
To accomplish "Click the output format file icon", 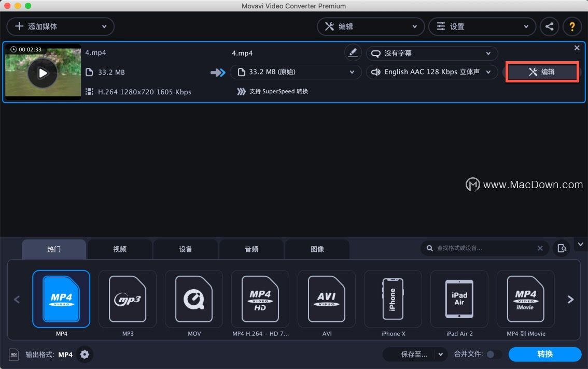I will point(14,354).
